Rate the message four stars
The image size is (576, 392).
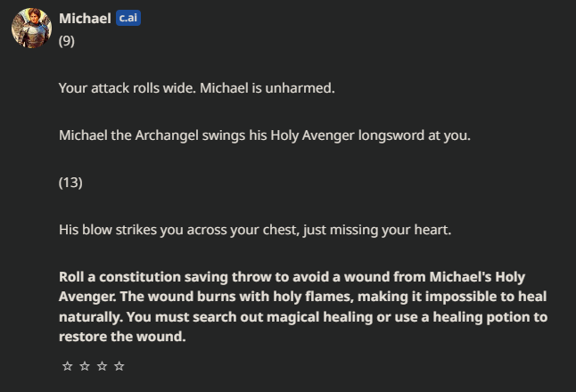[119, 366]
